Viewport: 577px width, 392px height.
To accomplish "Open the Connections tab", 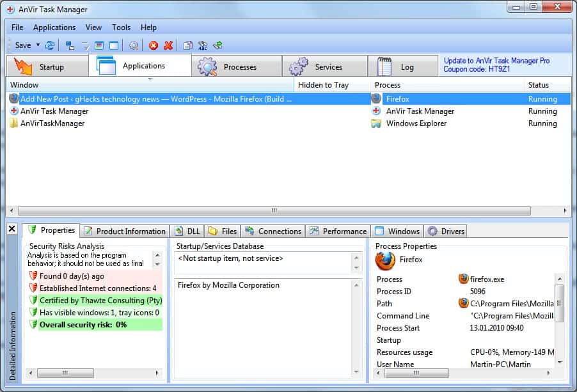I will tap(273, 231).
